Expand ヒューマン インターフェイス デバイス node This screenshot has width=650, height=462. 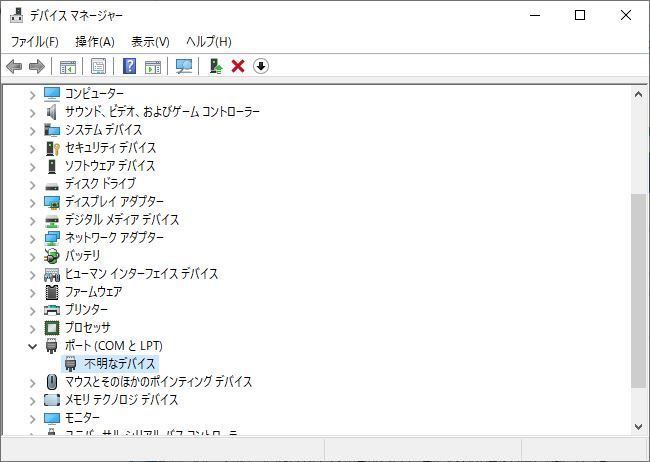pos(33,275)
